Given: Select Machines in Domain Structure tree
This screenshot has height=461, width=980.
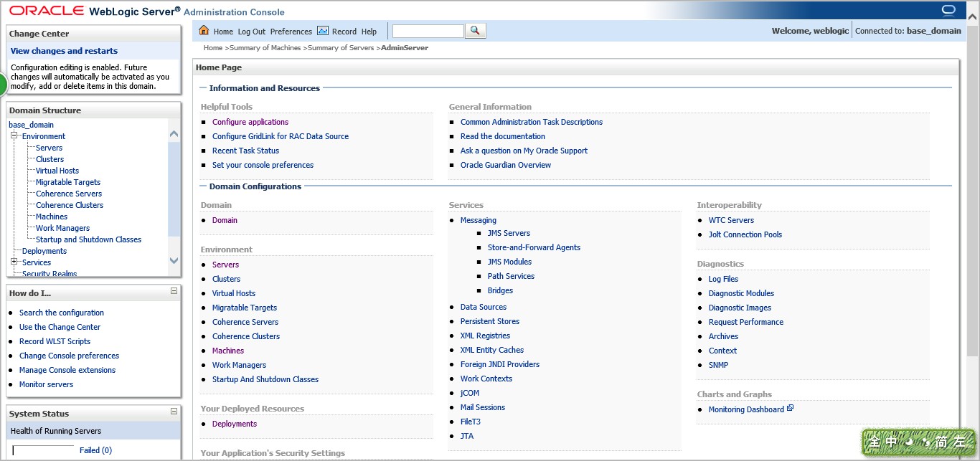Looking at the screenshot, I should pyautogui.click(x=52, y=217).
